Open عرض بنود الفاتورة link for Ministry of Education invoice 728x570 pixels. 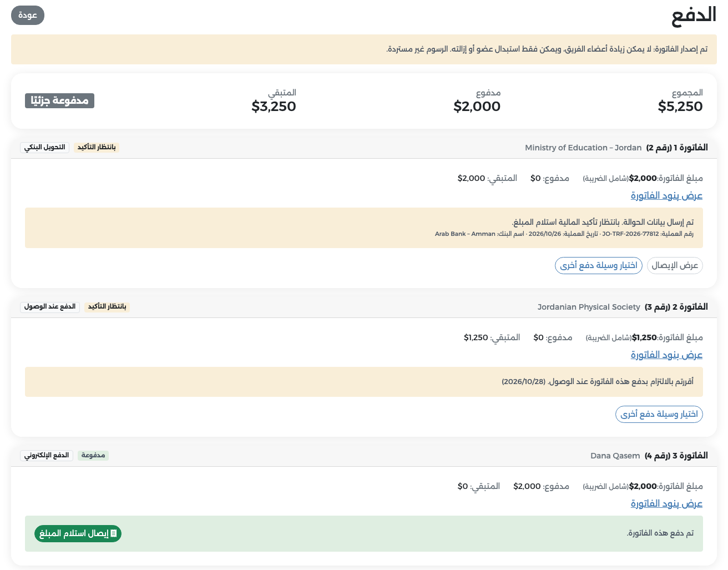click(x=666, y=195)
